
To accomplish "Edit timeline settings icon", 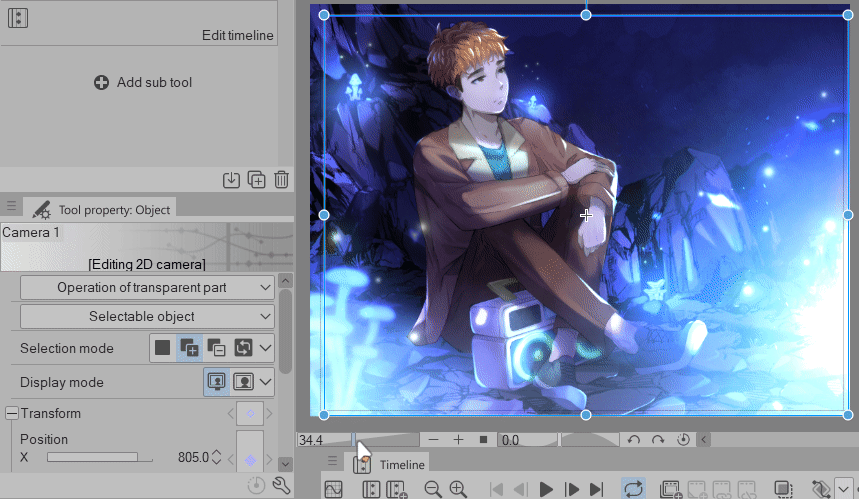I will [x=371, y=489].
